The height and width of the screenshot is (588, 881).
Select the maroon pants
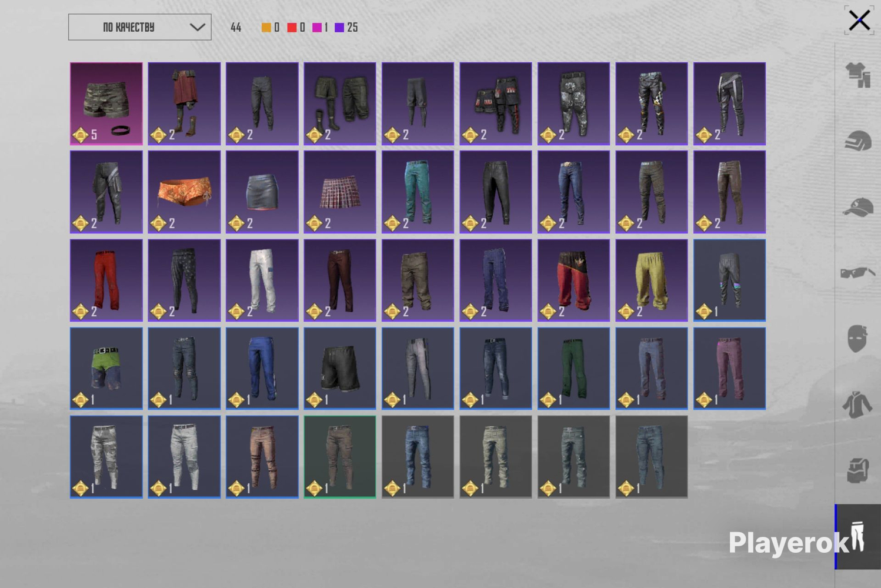point(340,280)
